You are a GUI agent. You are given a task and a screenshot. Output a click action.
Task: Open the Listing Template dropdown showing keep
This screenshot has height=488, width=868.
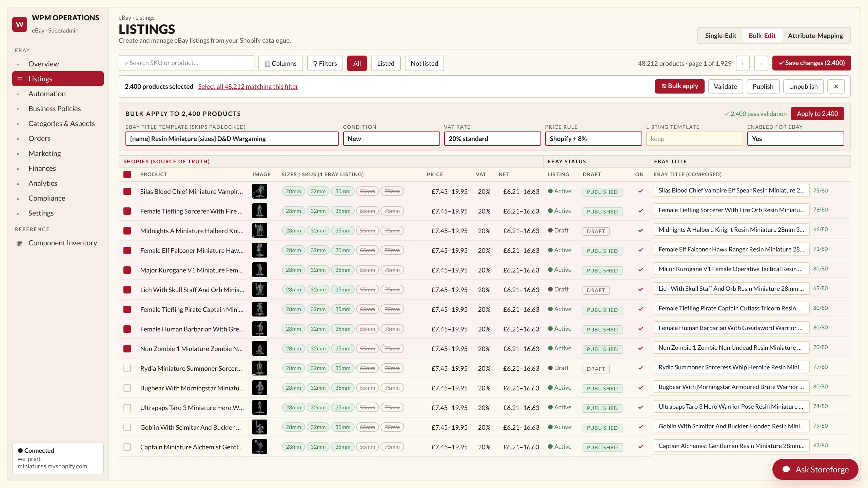click(x=694, y=139)
